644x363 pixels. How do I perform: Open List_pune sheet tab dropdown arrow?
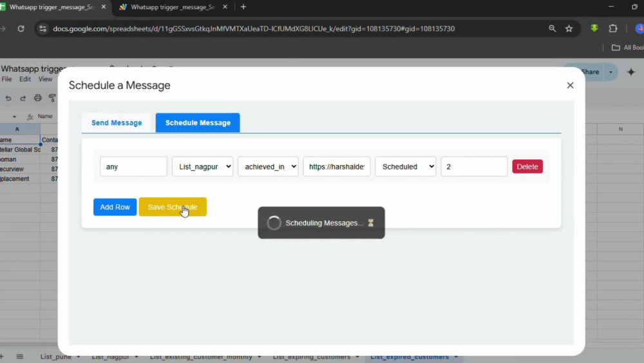pyautogui.click(x=78, y=357)
